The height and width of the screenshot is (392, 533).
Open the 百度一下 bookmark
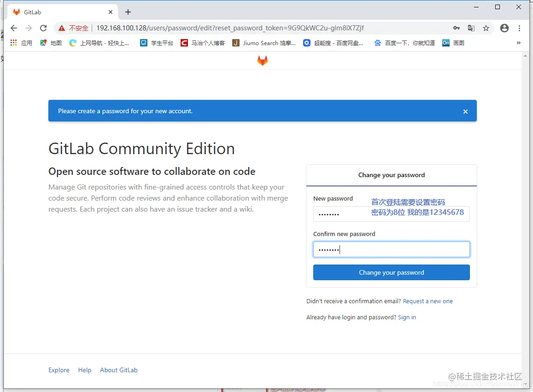point(404,43)
